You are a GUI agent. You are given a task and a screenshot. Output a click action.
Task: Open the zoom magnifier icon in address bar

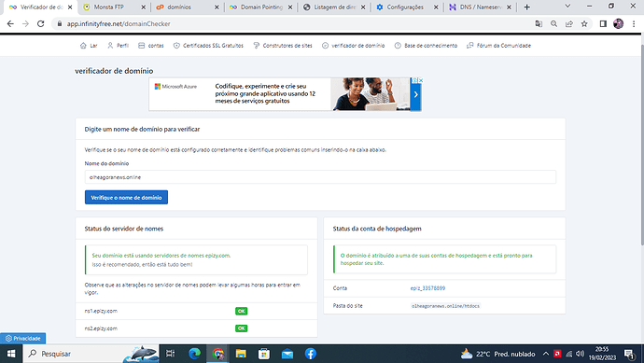click(553, 24)
